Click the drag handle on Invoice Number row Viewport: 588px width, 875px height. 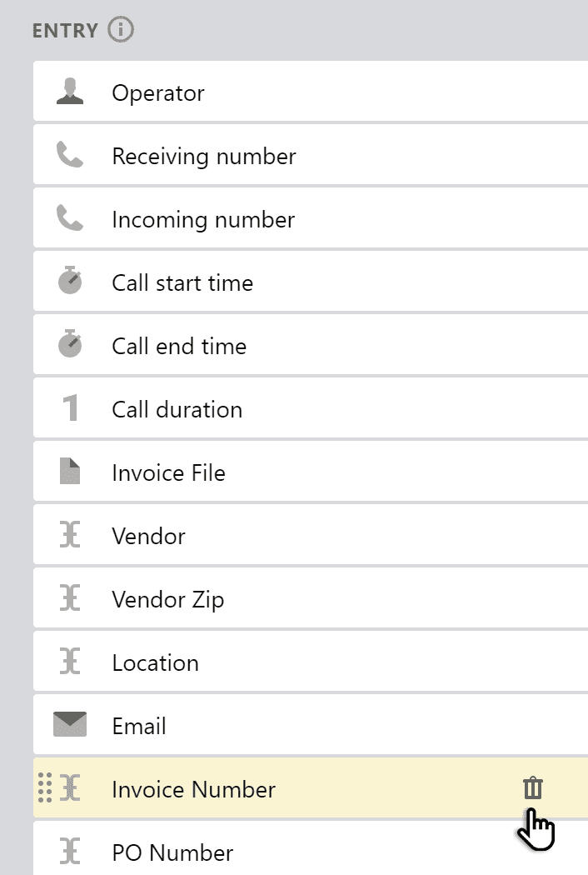coord(47,788)
